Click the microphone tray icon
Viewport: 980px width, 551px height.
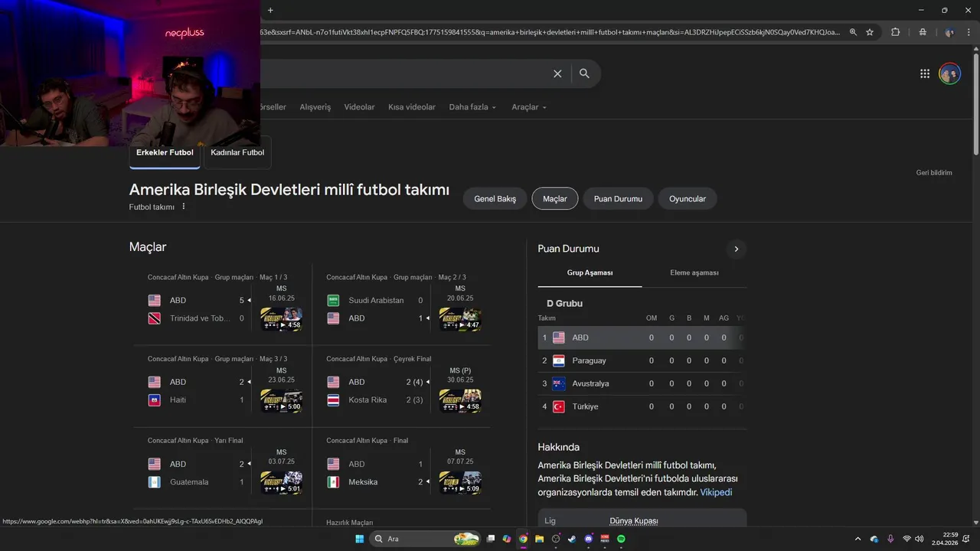pyautogui.click(x=890, y=539)
